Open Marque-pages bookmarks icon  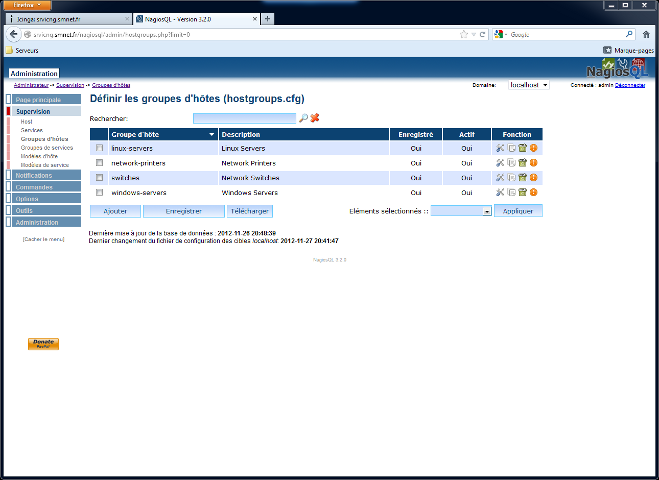pos(607,50)
